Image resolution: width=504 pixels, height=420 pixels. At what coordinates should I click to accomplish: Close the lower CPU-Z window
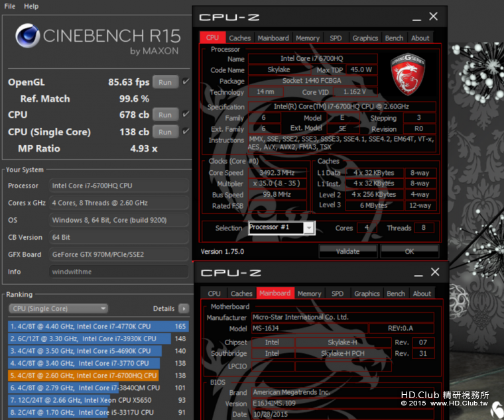[x=435, y=272]
